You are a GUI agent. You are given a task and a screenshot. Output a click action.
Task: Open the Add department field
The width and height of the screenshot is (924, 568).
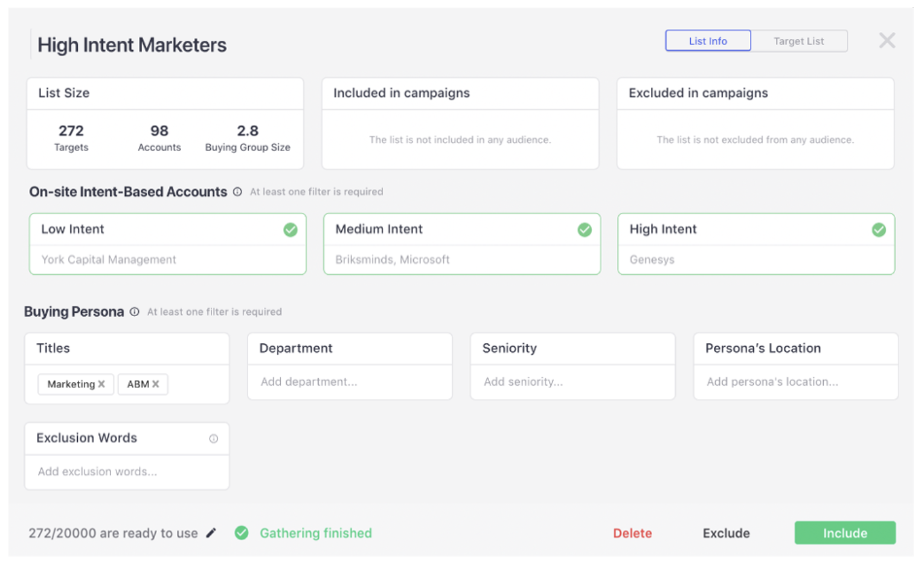coord(349,382)
